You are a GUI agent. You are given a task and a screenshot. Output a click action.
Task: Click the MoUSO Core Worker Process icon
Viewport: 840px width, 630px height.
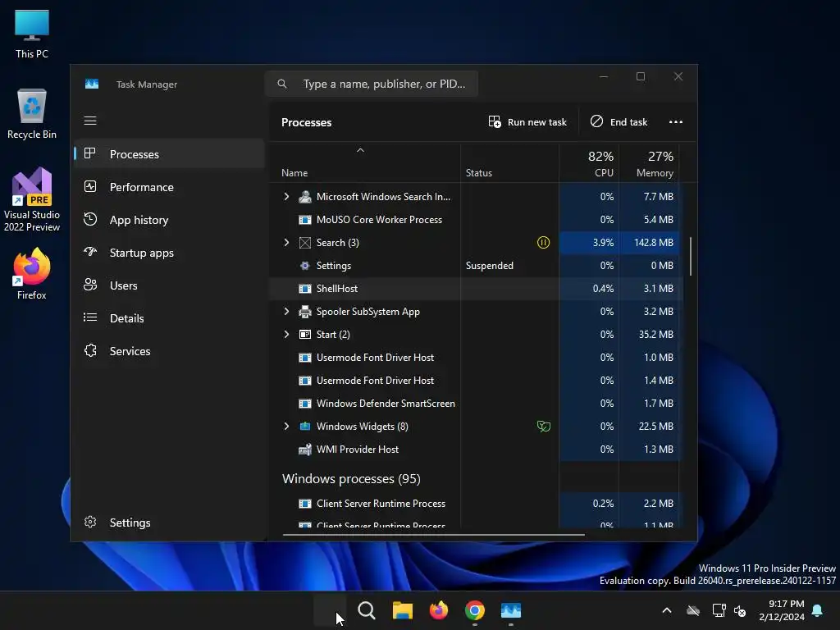[305, 220]
